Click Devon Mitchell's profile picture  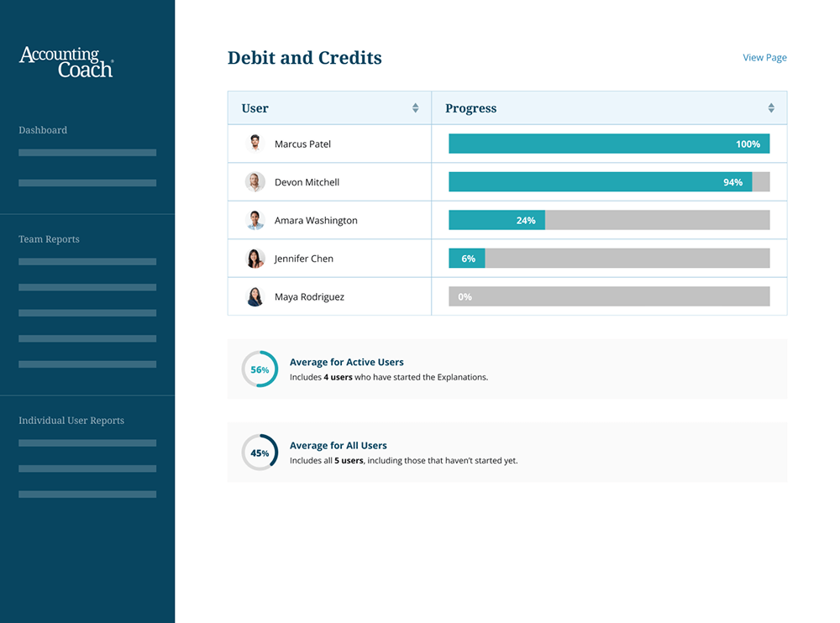[x=255, y=181]
